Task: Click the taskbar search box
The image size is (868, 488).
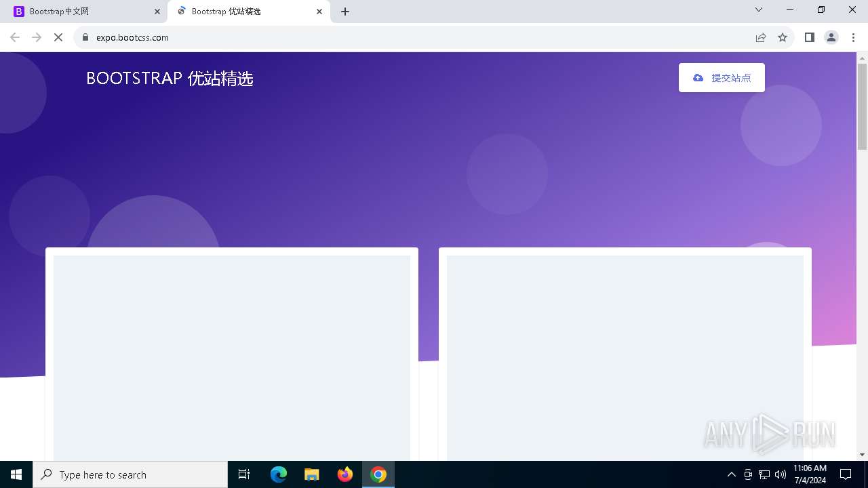Action: click(130, 474)
